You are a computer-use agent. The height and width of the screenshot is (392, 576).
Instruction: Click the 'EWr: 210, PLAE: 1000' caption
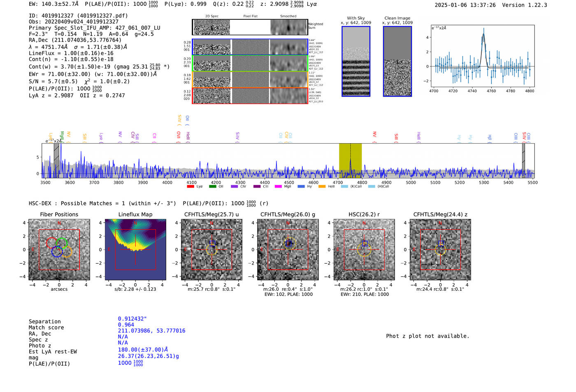365,294
